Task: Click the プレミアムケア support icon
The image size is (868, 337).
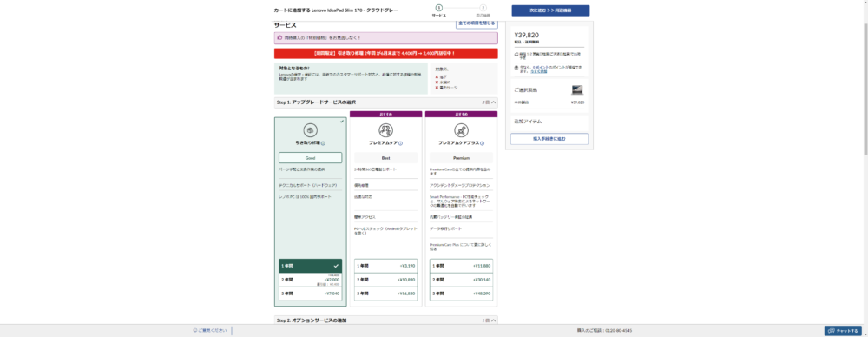Action: [386, 130]
